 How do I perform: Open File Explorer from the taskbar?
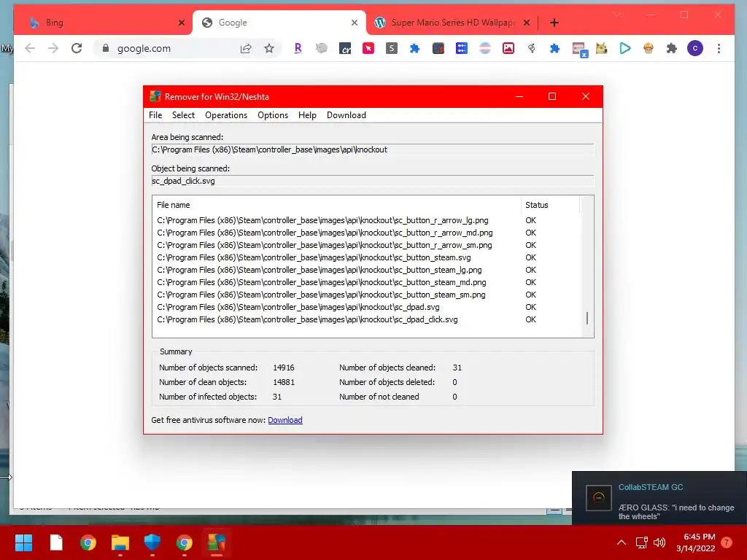coord(120,542)
